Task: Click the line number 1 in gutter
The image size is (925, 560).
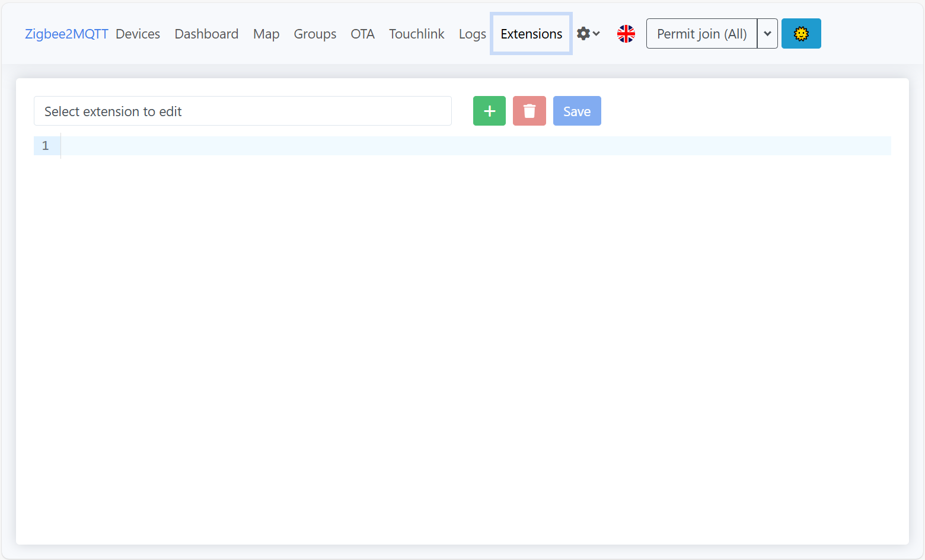Action: coord(46,146)
